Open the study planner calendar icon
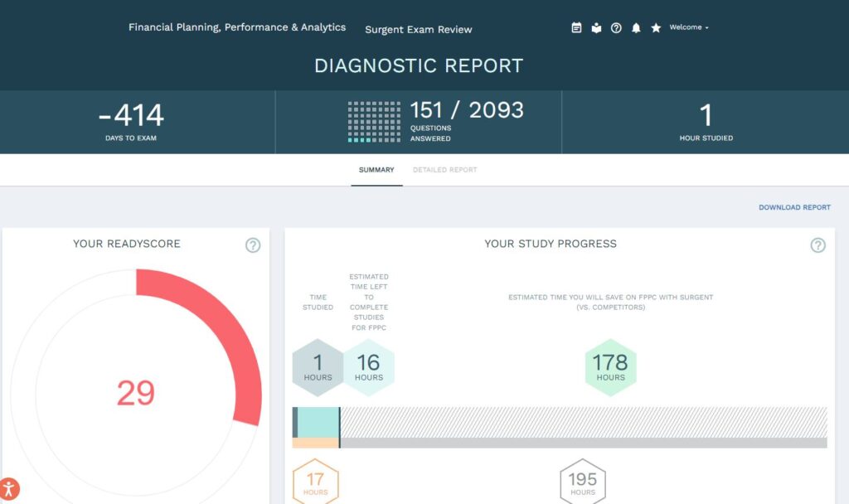 pos(576,27)
